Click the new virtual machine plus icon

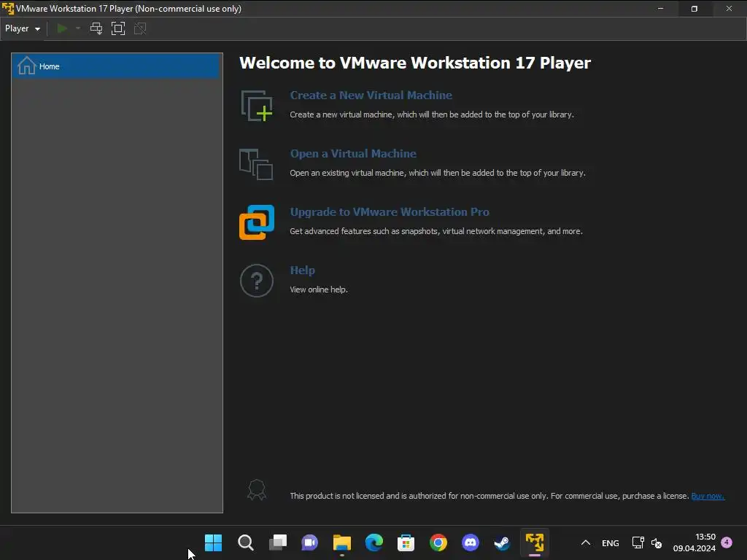[x=257, y=106]
